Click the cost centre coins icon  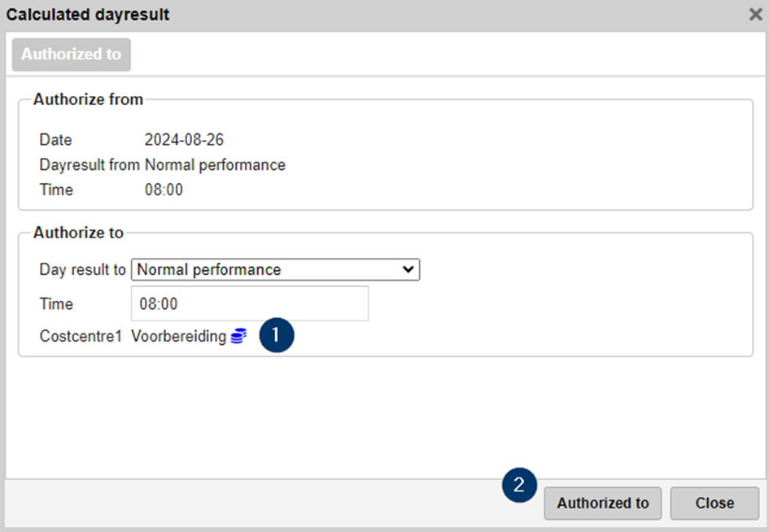[x=238, y=336]
